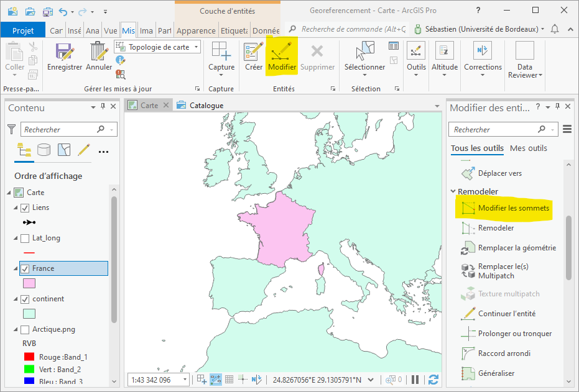579x392 pixels.
Task: Uncheck the Liens layer checkbox
Action: click(x=25, y=207)
